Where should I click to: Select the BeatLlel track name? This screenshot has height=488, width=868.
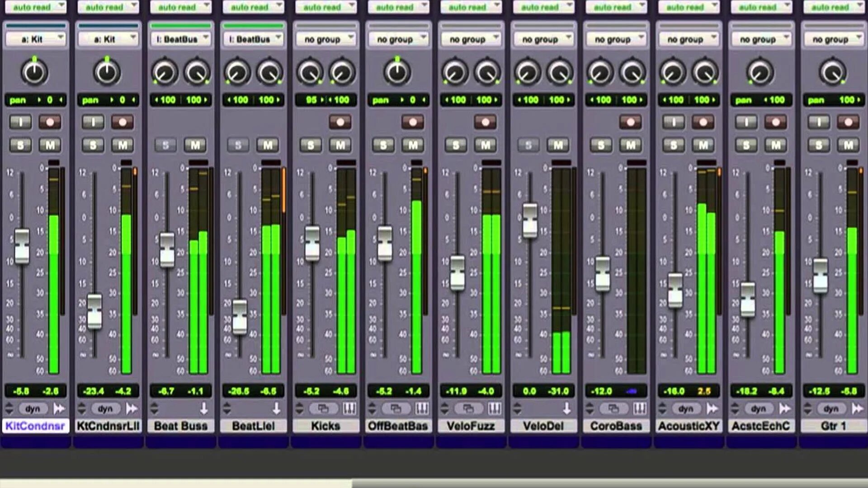tap(253, 426)
